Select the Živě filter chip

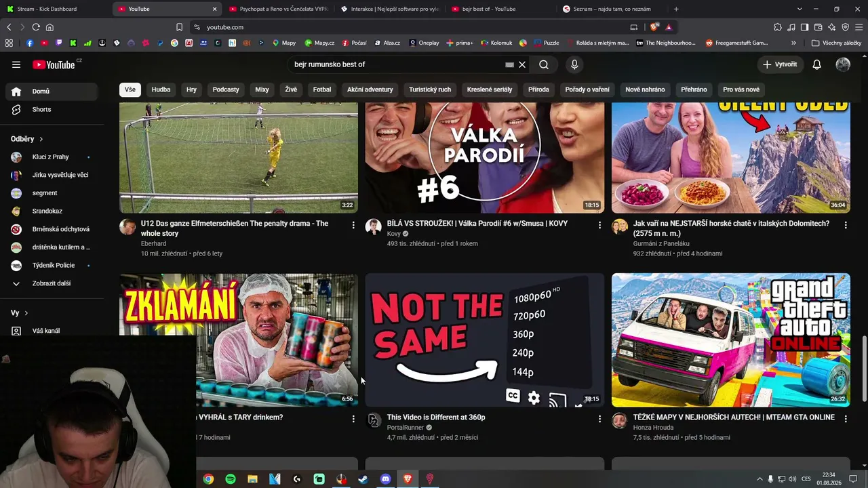pos(291,89)
